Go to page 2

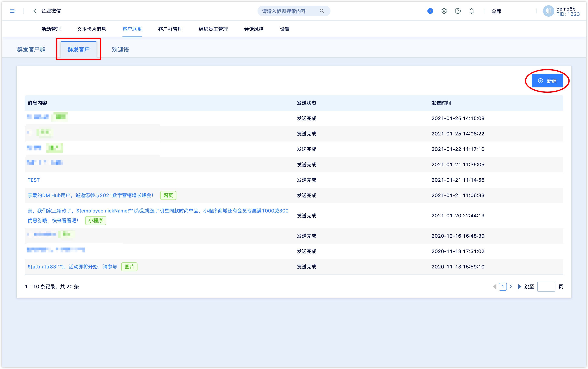tap(511, 286)
